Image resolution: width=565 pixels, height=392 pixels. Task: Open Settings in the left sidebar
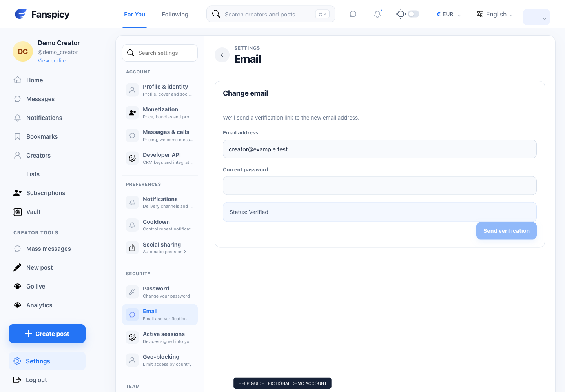pos(47,361)
